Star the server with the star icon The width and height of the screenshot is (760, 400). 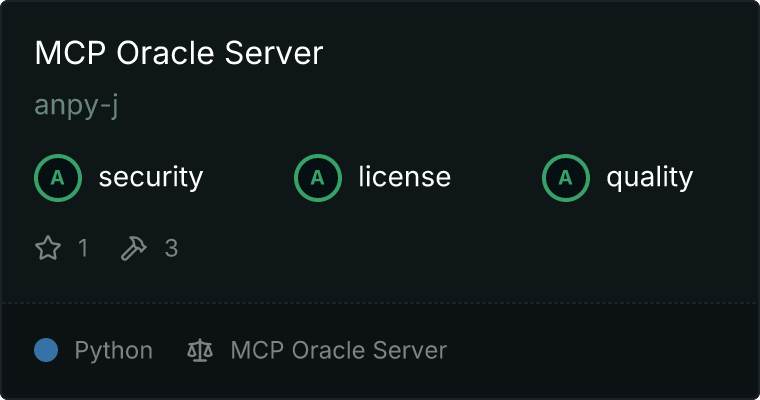click(x=48, y=248)
